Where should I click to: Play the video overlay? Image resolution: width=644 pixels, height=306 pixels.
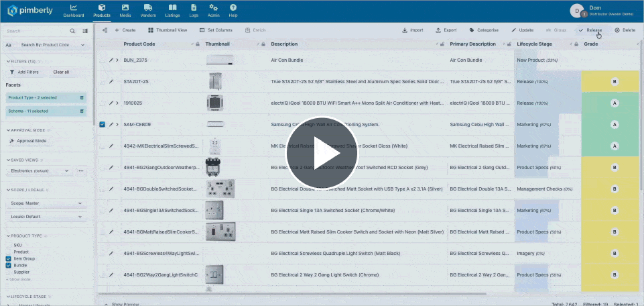[322, 153]
